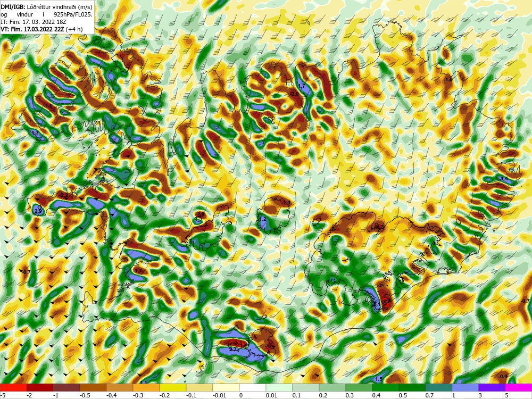532x399 pixels.
Task: Click the '1.9' value label on map
Action: pos(201,214)
